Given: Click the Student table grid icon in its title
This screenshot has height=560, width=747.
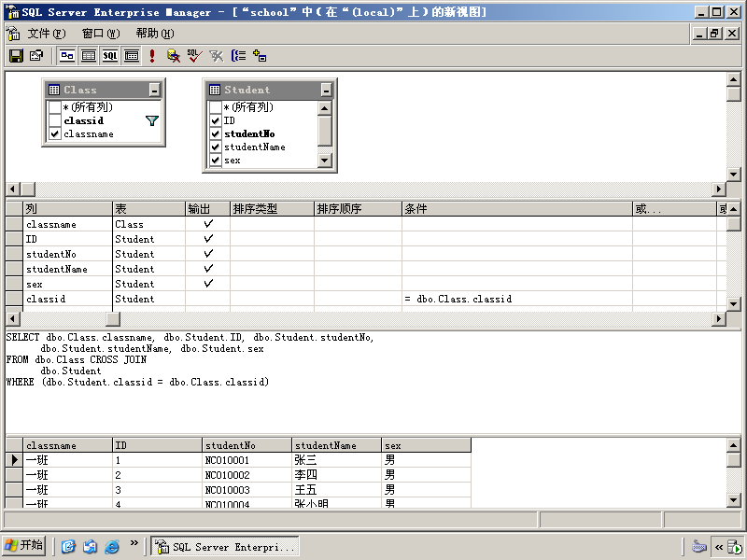Looking at the screenshot, I should 215,90.
